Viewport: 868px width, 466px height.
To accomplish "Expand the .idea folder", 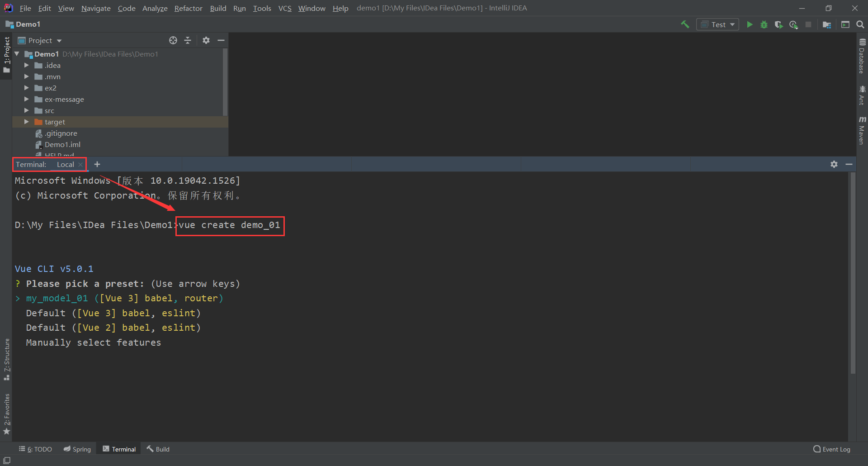I will tap(26, 65).
